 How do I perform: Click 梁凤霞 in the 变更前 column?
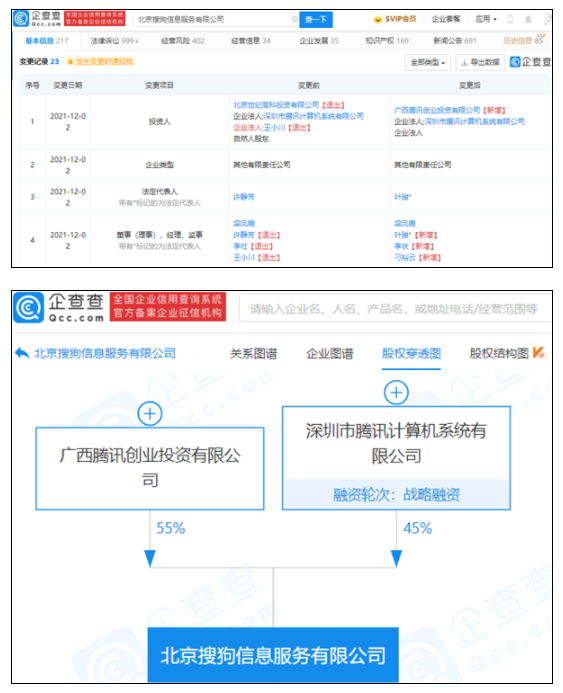(x=243, y=223)
